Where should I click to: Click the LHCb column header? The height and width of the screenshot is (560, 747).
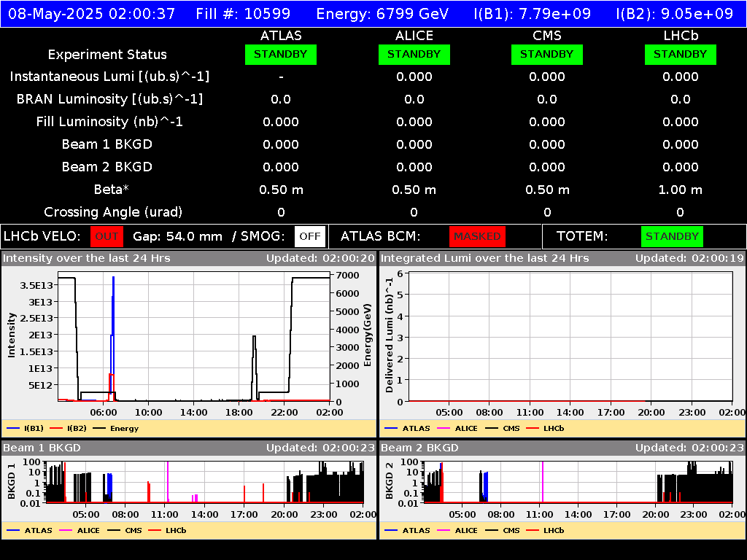tap(681, 36)
